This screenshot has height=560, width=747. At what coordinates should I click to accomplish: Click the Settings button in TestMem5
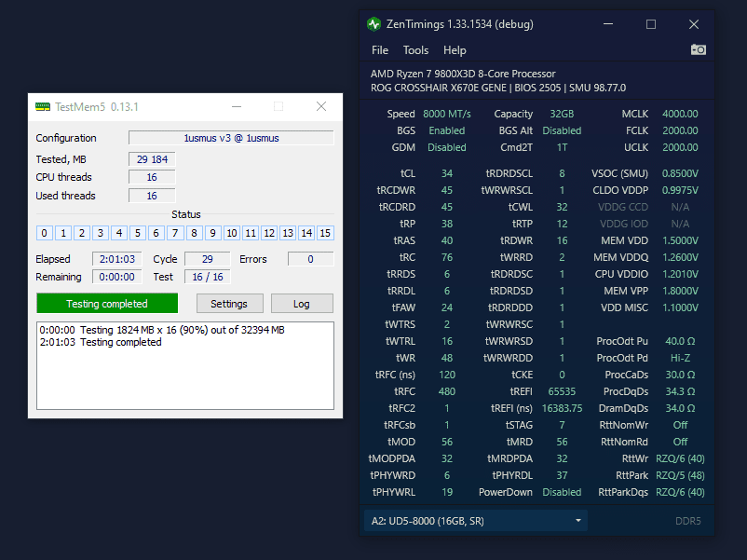coord(230,304)
